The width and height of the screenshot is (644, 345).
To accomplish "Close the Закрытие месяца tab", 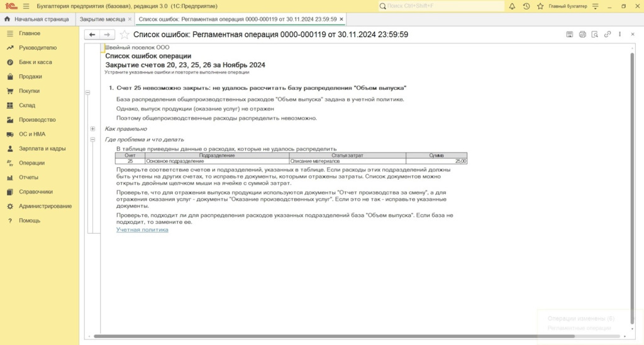I will click(x=130, y=19).
